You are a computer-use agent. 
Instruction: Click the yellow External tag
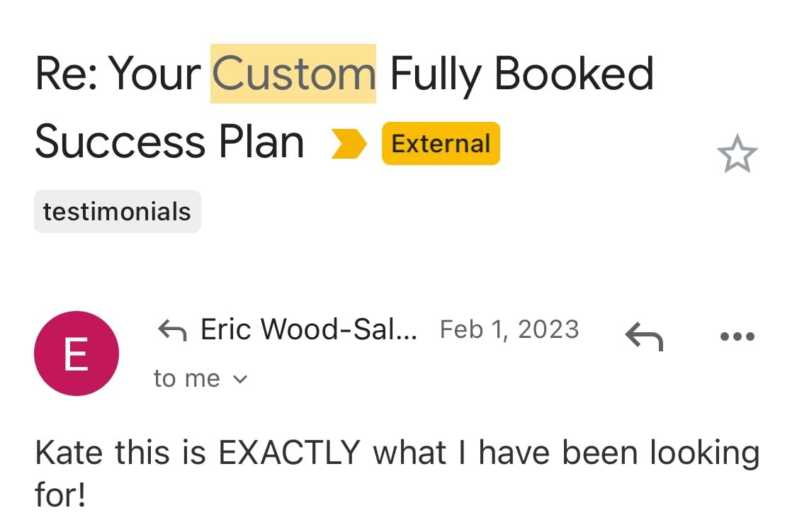441,144
